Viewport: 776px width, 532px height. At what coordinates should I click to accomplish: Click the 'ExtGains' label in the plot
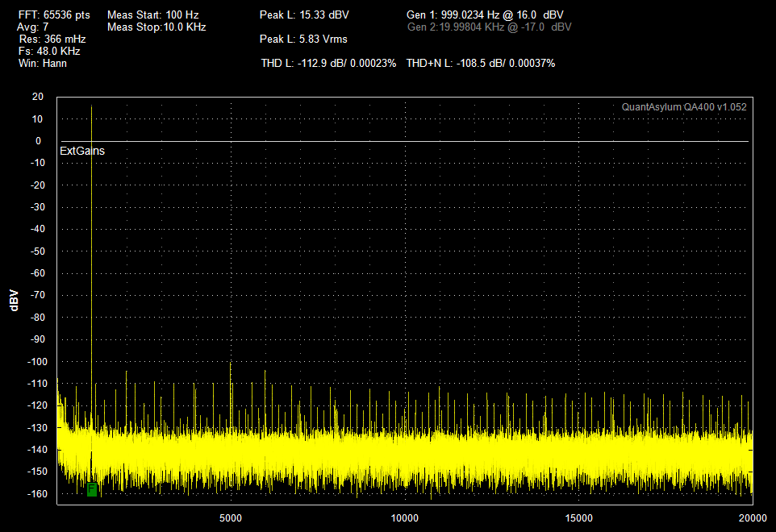click(x=82, y=151)
